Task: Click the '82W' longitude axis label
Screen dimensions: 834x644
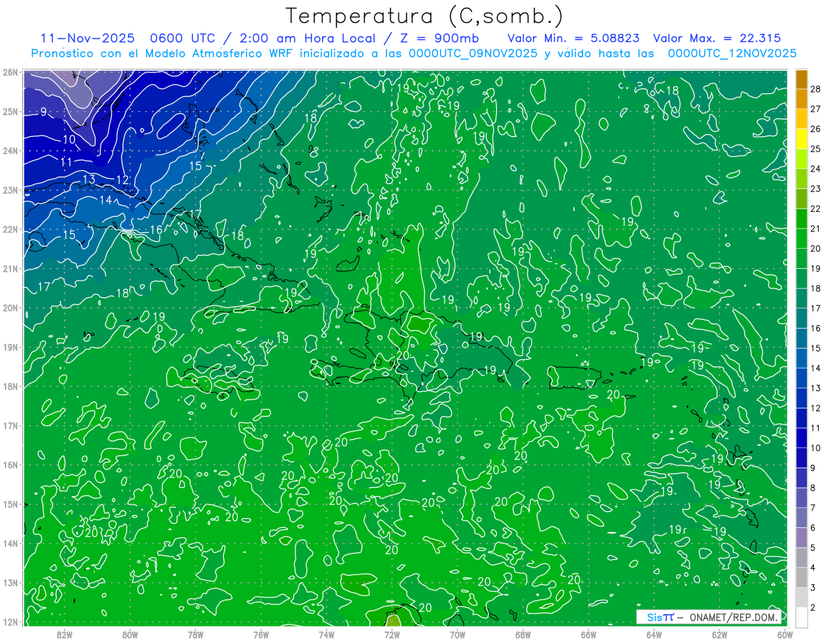Action: [64, 634]
